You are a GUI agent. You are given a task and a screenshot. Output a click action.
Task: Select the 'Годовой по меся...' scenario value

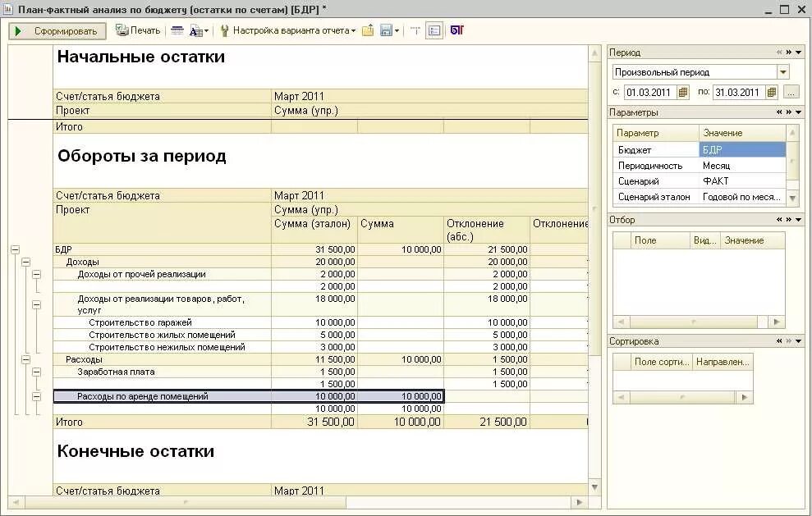point(742,197)
